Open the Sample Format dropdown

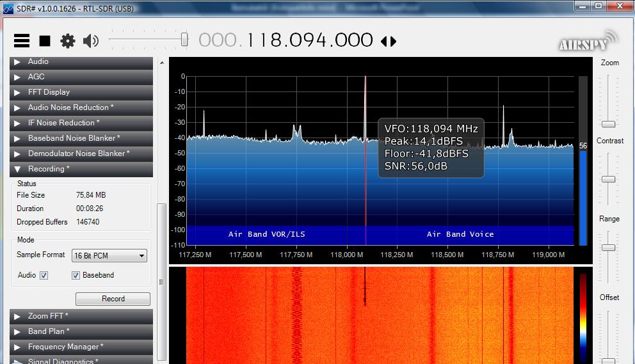click(x=109, y=256)
